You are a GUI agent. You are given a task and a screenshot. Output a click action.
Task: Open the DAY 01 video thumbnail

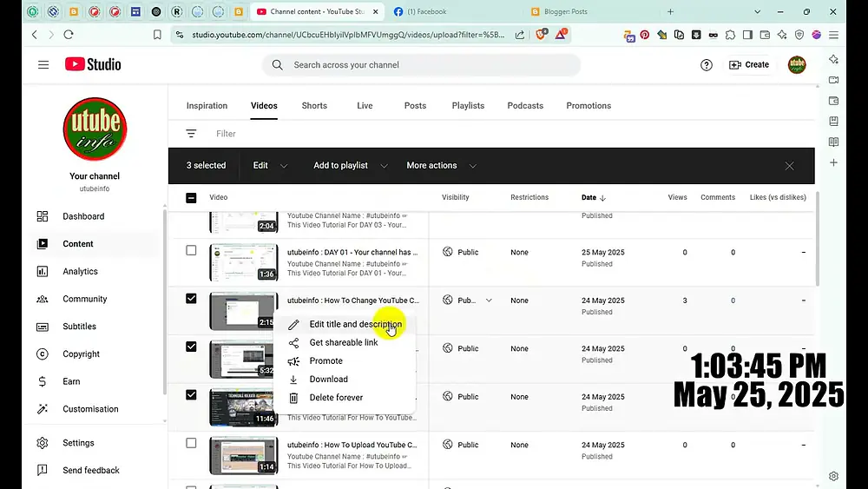pos(244,262)
